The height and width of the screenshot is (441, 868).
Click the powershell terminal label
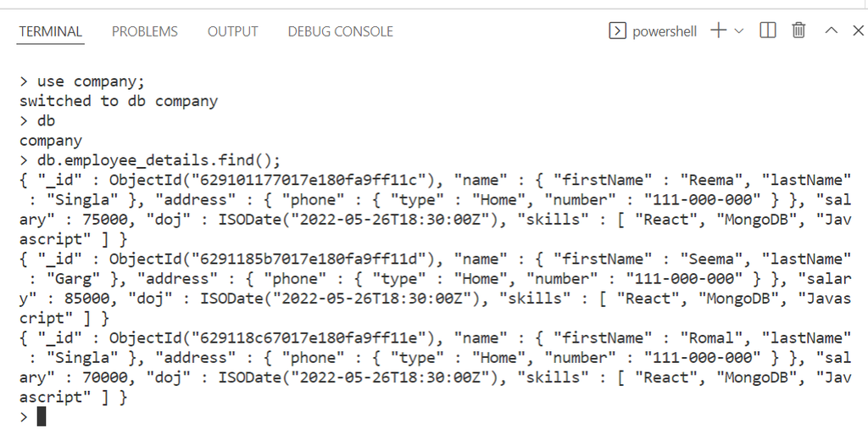[664, 31]
